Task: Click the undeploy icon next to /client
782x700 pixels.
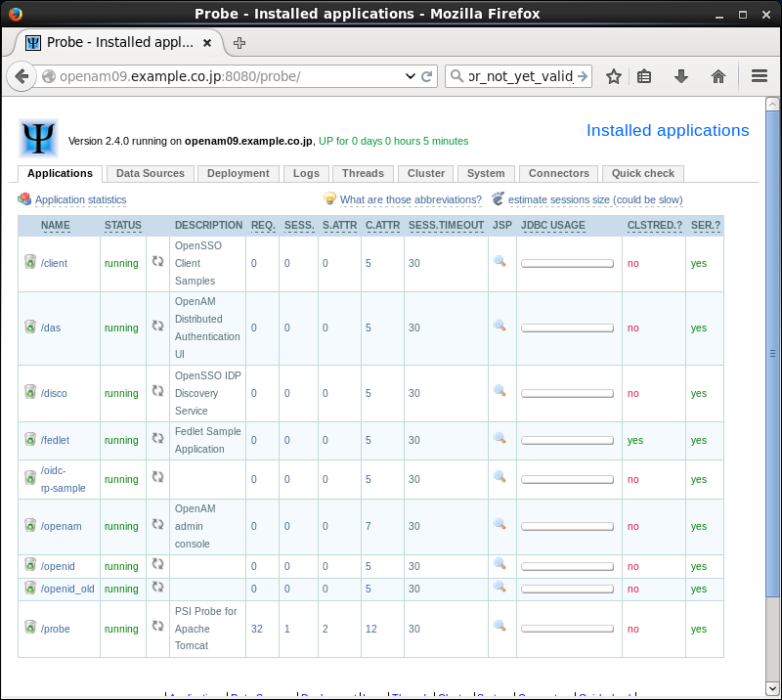Action: 30,262
